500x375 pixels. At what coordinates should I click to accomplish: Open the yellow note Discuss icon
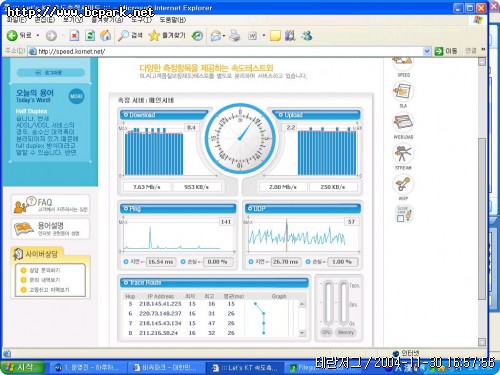275,36
